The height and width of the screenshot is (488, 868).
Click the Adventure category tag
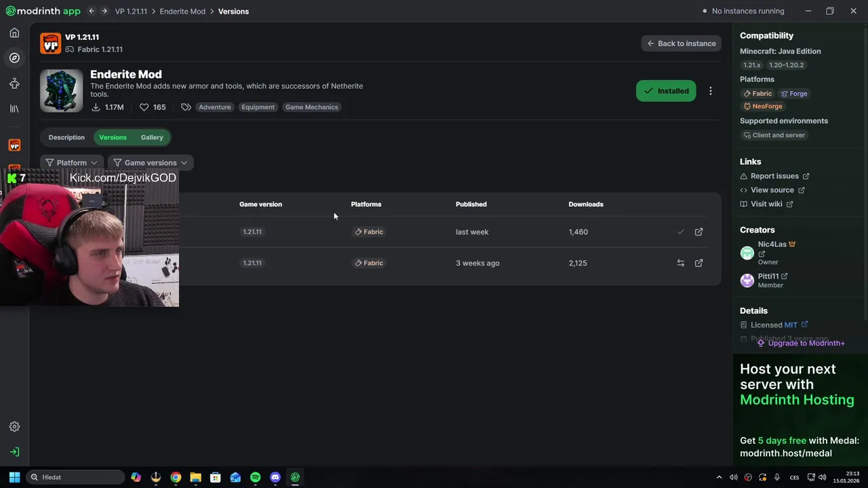pyautogui.click(x=215, y=107)
